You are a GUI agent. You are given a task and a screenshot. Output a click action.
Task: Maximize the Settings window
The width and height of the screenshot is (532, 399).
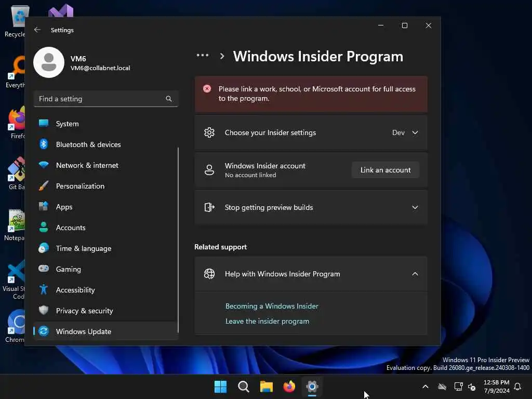(404, 25)
